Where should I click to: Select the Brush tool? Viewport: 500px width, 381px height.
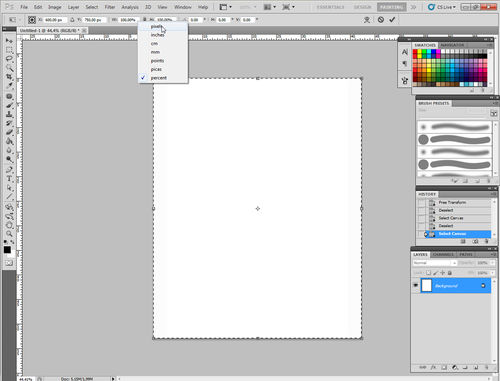coord(9,106)
